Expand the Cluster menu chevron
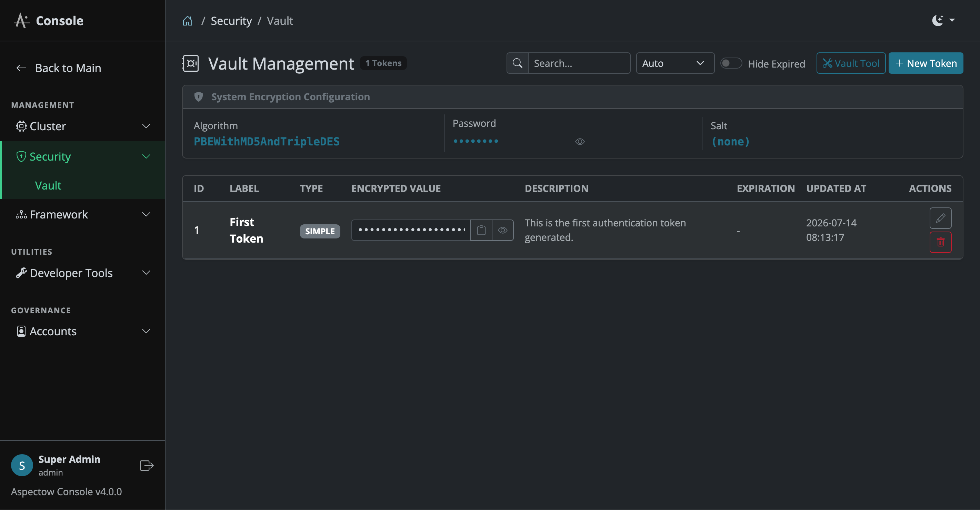The height and width of the screenshot is (510, 980). pyautogui.click(x=146, y=126)
